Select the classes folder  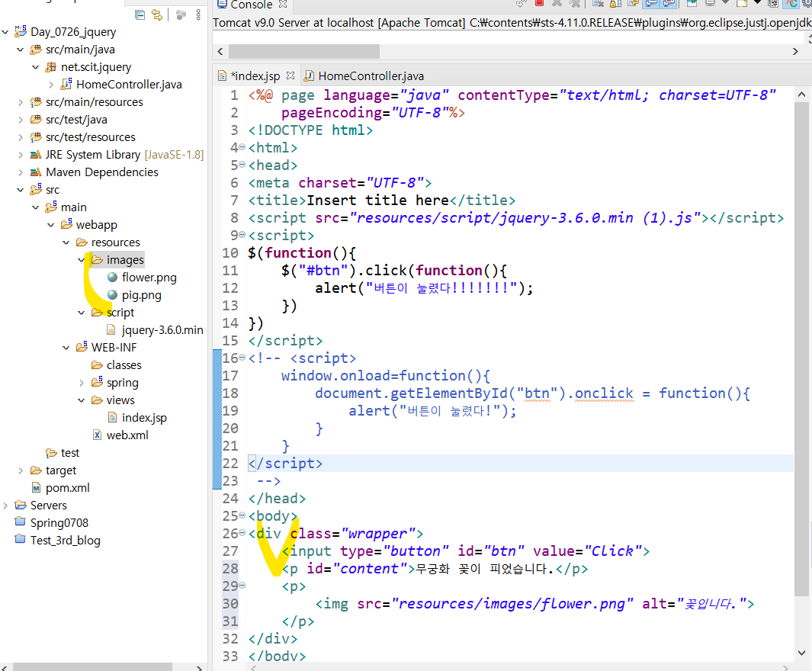(124, 365)
